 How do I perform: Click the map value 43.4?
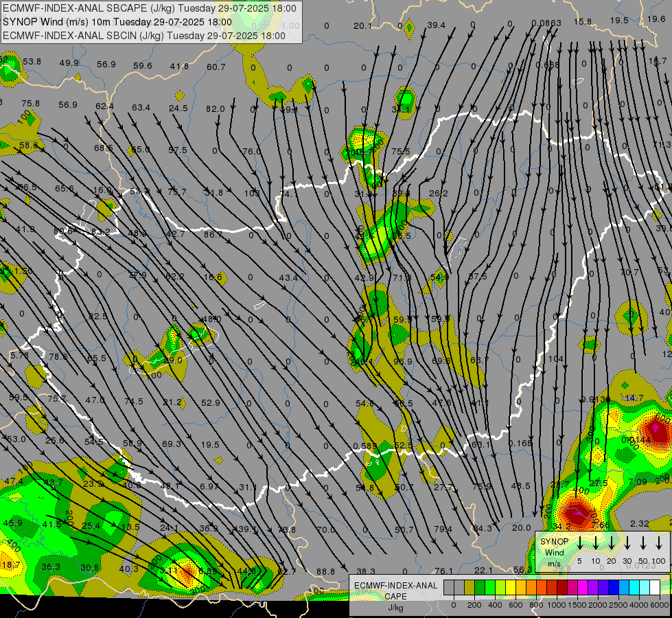(288, 278)
